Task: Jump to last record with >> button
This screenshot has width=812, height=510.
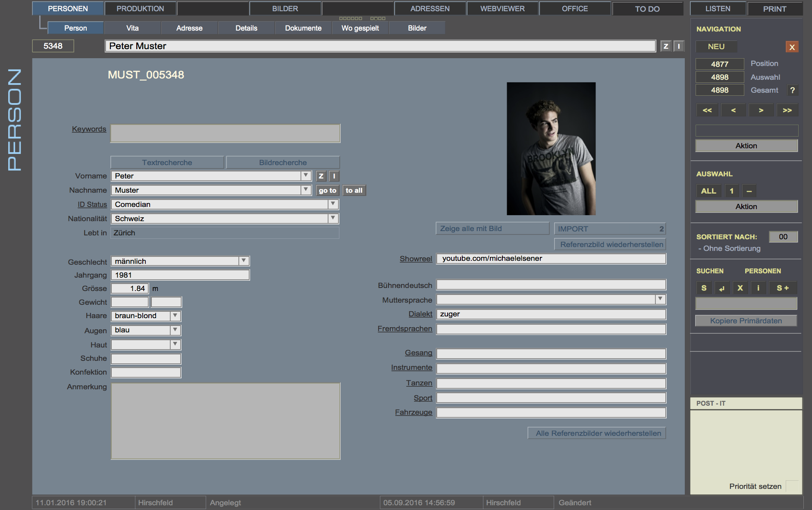Action: (x=787, y=110)
